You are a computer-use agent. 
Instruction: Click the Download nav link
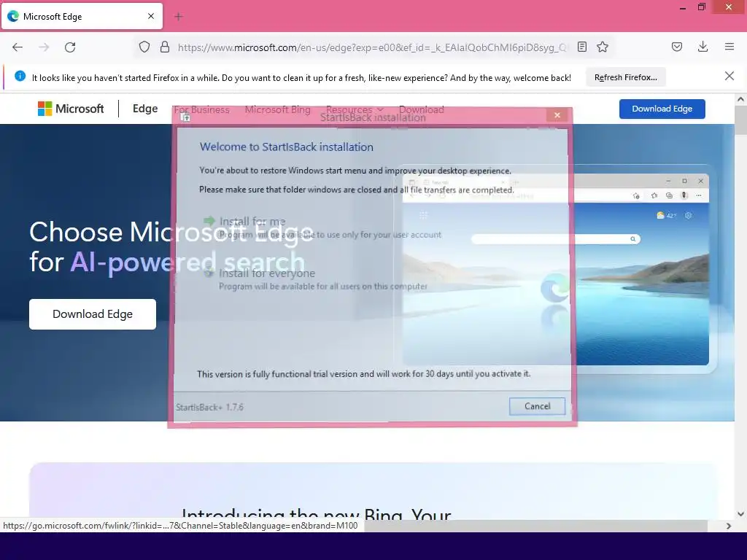tap(421, 109)
